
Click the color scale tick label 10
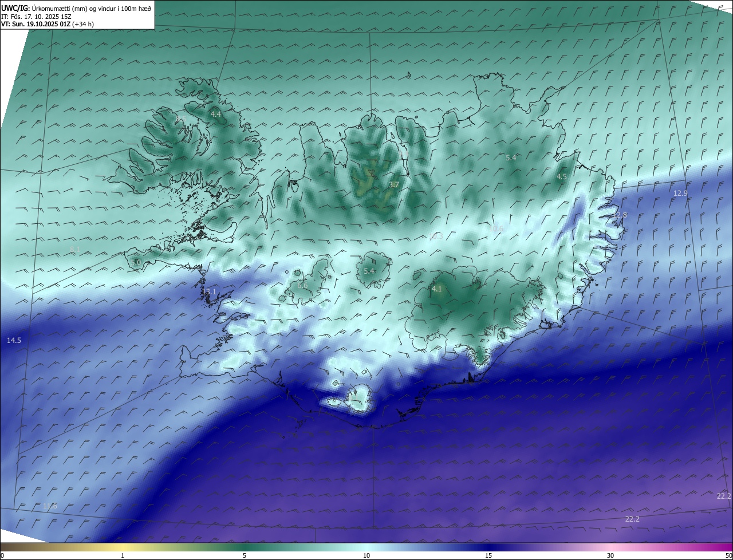pyautogui.click(x=366, y=555)
